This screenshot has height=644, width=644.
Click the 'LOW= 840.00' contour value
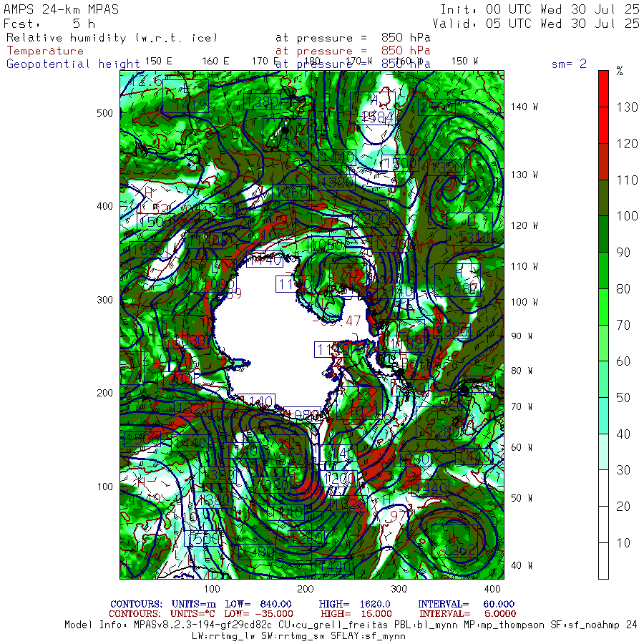click(x=258, y=604)
